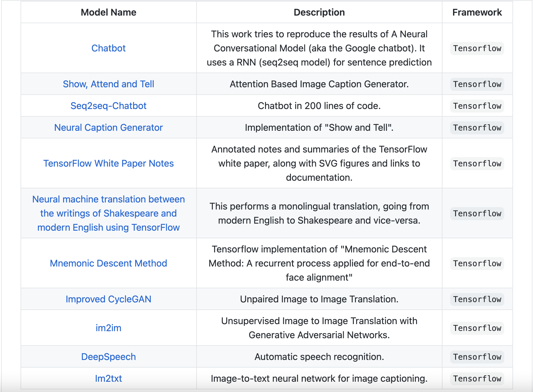Viewport: 533px width, 392px height.
Task: Click the 'Chatbot in 200 lines' description
Action: click(319, 106)
